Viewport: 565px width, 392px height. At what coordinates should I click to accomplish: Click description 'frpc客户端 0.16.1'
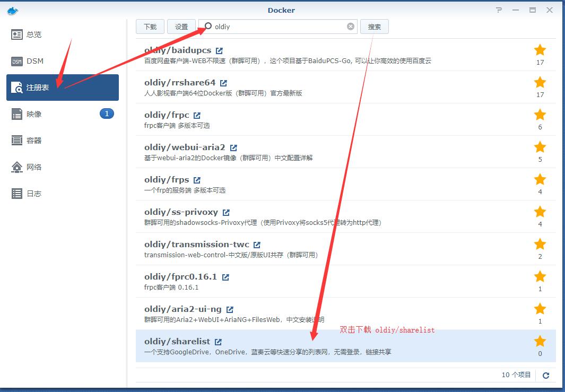[x=171, y=288]
